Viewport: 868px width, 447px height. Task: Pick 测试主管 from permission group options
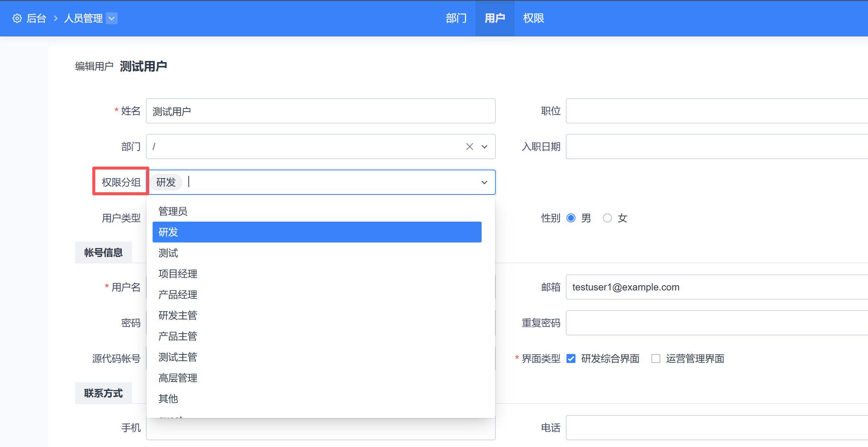(178, 357)
